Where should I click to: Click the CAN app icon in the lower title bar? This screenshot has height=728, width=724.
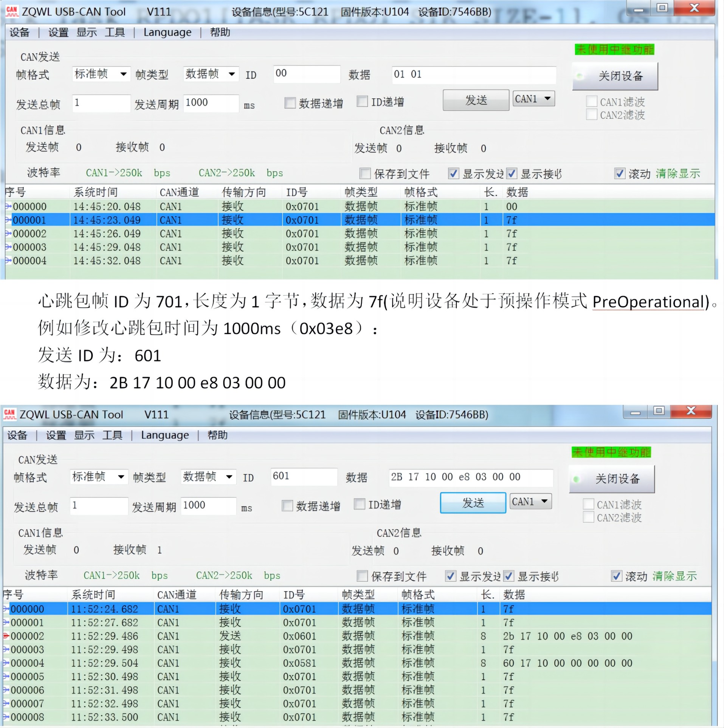point(9,414)
